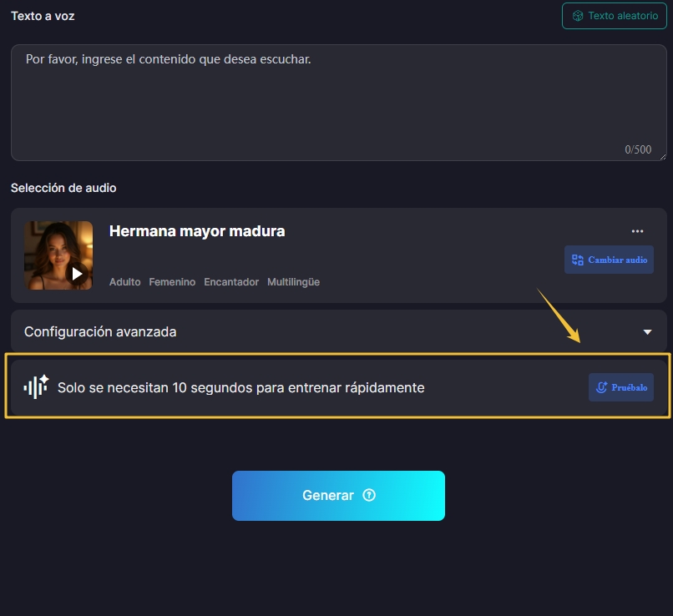Click the cube icon beside Texto aleatorio
The width and height of the screenshot is (673, 616).
577,16
